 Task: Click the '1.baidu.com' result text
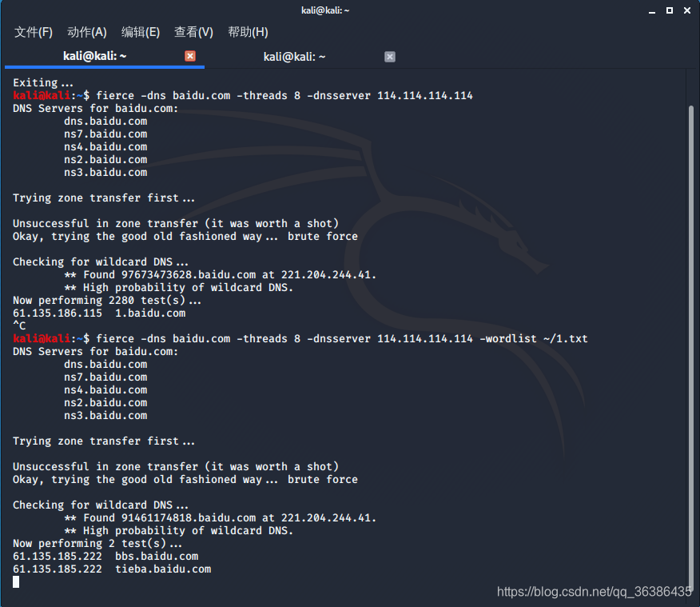coord(150,313)
